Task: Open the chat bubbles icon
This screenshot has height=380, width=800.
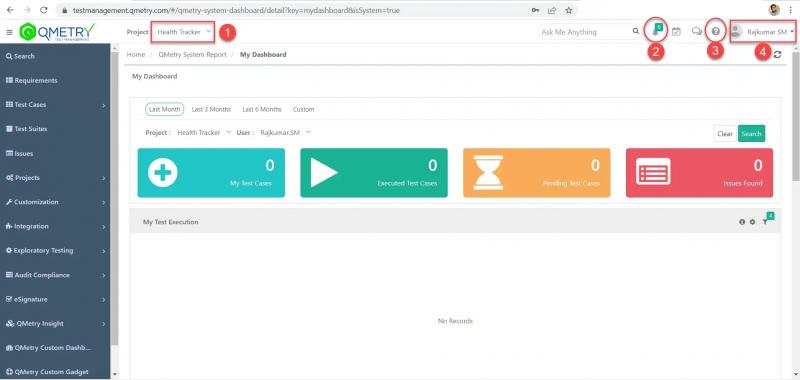Action: (696, 32)
